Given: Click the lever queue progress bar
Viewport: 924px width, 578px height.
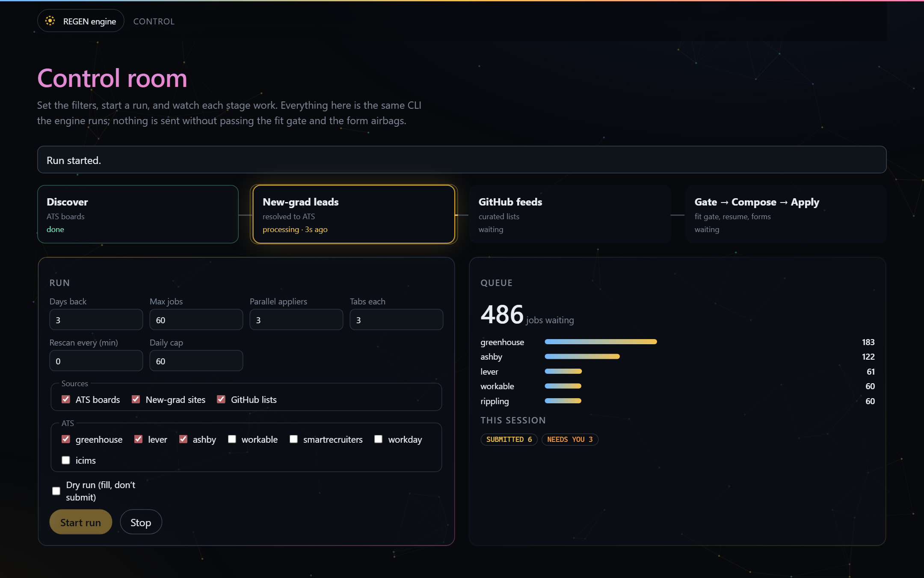Looking at the screenshot, I should coord(563,371).
